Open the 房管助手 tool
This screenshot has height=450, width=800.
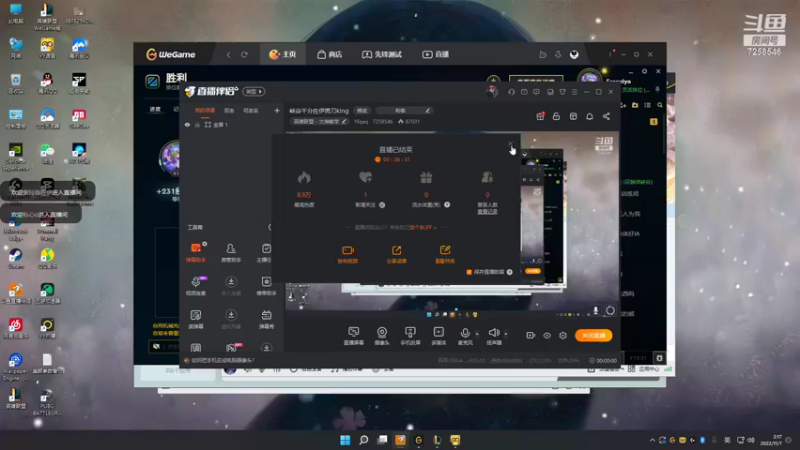[x=231, y=253]
